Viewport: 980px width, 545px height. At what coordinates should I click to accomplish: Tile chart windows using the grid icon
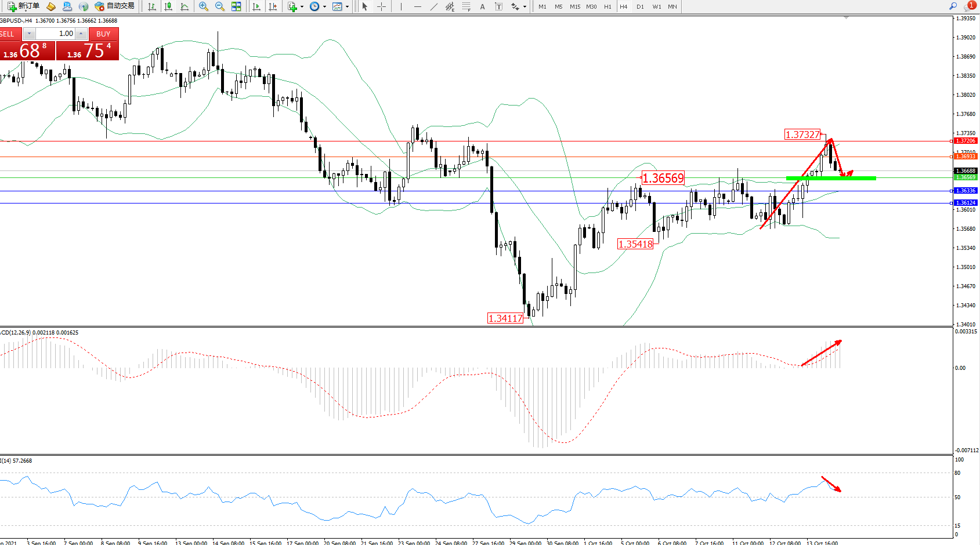click(x=236, y=6)
